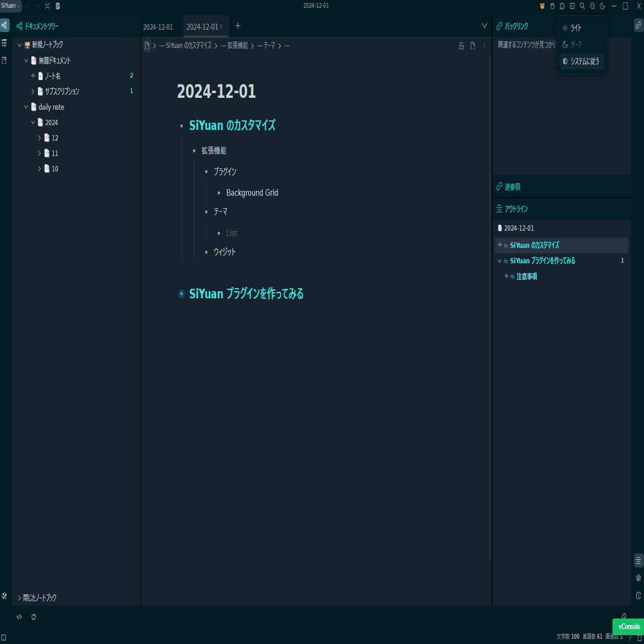This screenshot has height=644, width=644.
Task: Open the editor more options menu
Action: pyautogui.click(x=484, y=46)
